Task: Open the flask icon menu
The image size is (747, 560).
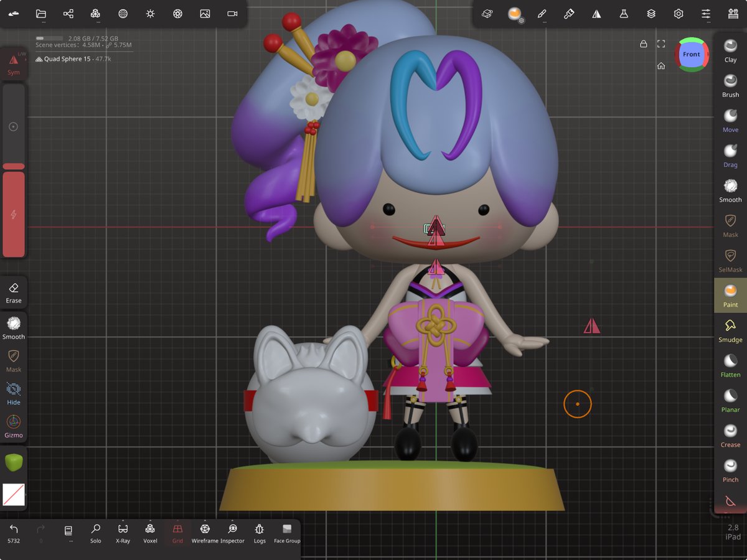Action: pyautogui.click(x=624, y=14)
